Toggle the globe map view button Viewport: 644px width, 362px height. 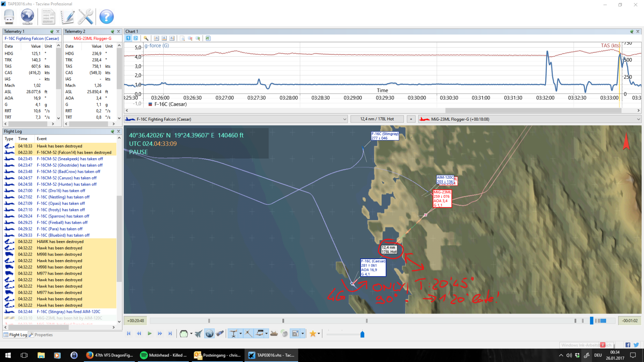point(209,334)
